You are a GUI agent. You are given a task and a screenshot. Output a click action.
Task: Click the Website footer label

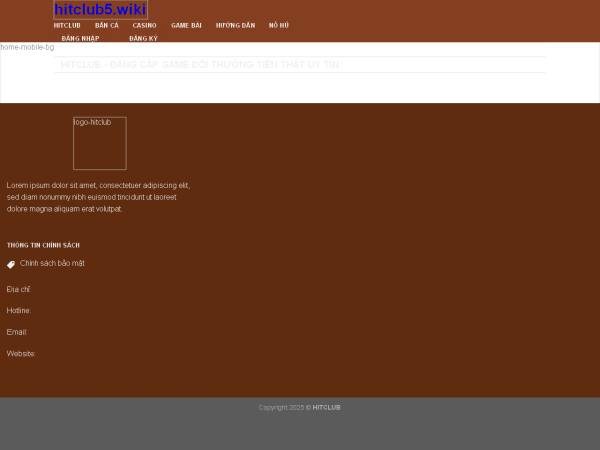(21, 353)
